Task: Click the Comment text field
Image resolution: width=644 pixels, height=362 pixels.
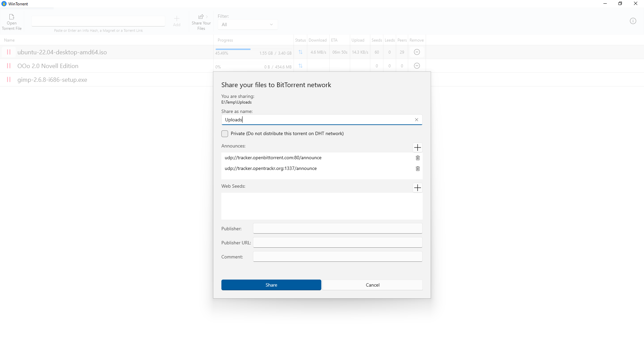Action: pyautogui.click(x=337, y=256)
